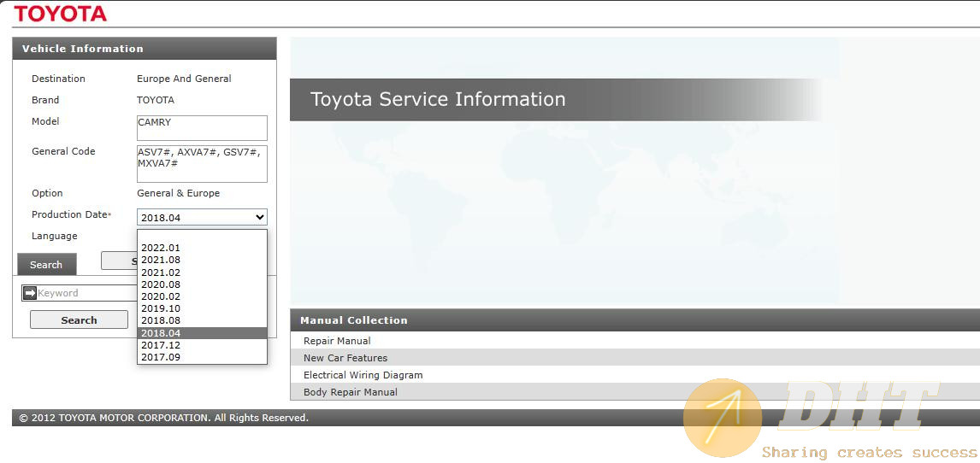Click the General & Europe option text
Screen dimensions: 980x463
point(178,193)
